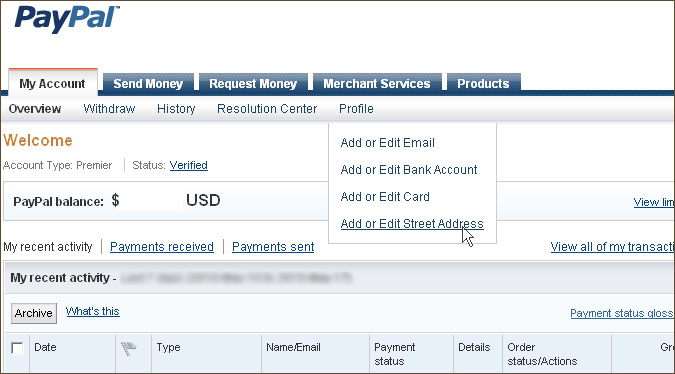
Task: Select Add or Edit Email
Action: pyautogui.click(x=387, y=143)
